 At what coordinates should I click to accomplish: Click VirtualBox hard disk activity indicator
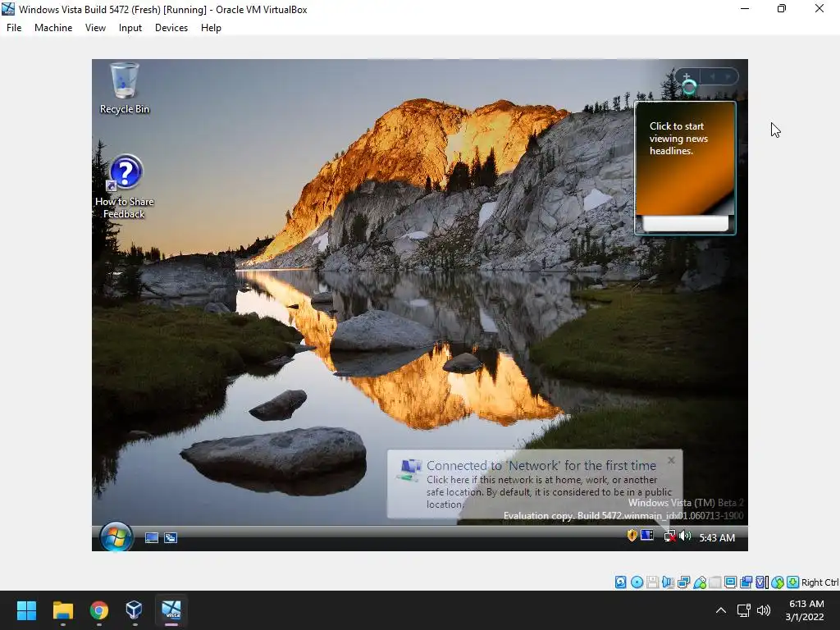(x=620, y=582)
